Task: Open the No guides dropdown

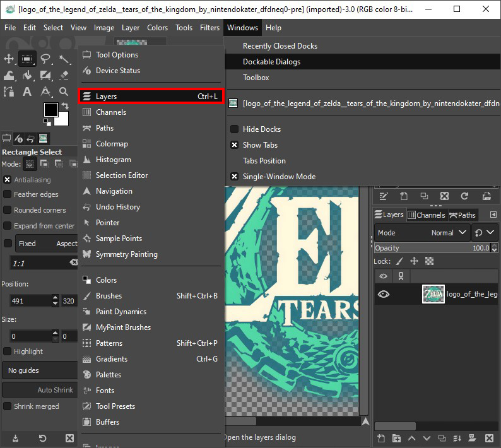Action: pyautogui.click(x=40, y=370)
